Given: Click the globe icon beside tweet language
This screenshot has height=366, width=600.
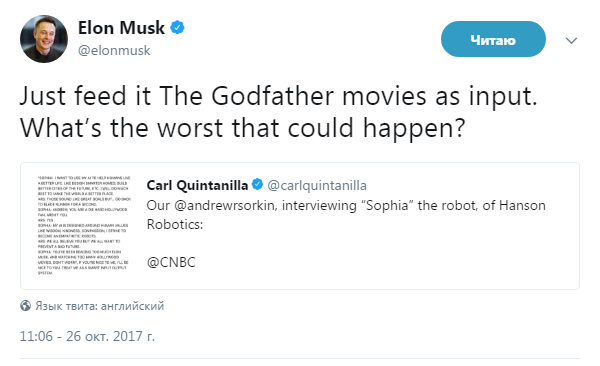Looking at the screenshot, I should pos(25,306).
